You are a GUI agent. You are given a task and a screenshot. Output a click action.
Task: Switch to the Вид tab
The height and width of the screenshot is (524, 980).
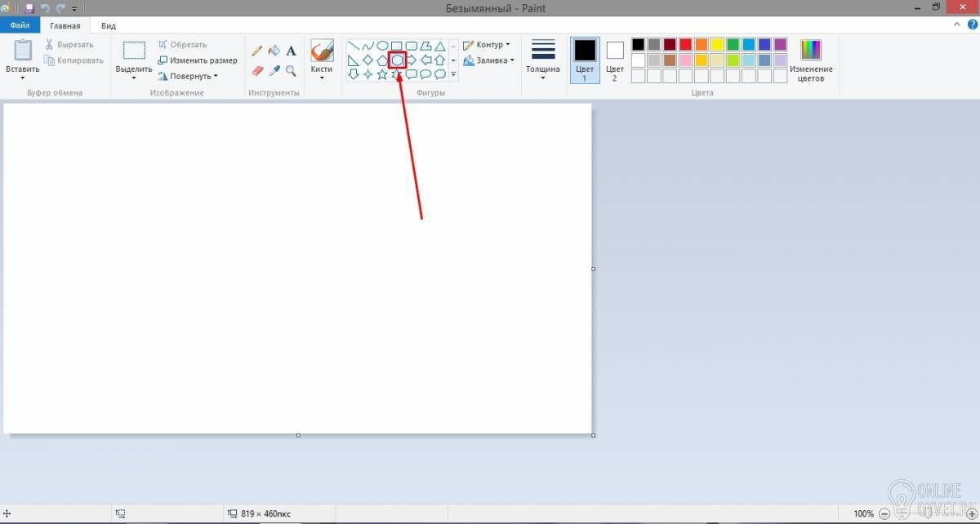(x=109, y=25)
